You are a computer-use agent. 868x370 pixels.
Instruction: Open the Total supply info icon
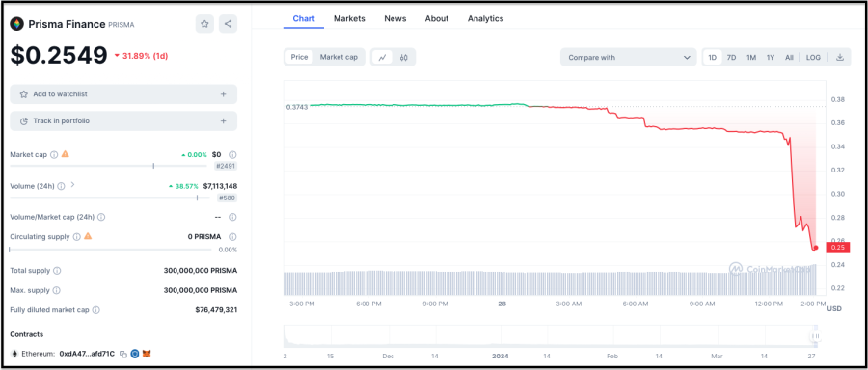click(57, 271)
